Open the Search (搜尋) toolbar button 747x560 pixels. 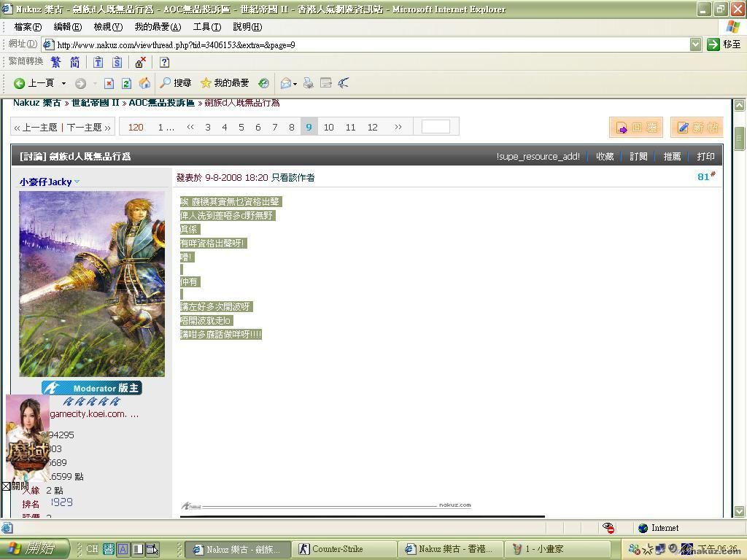click(175, 83)
